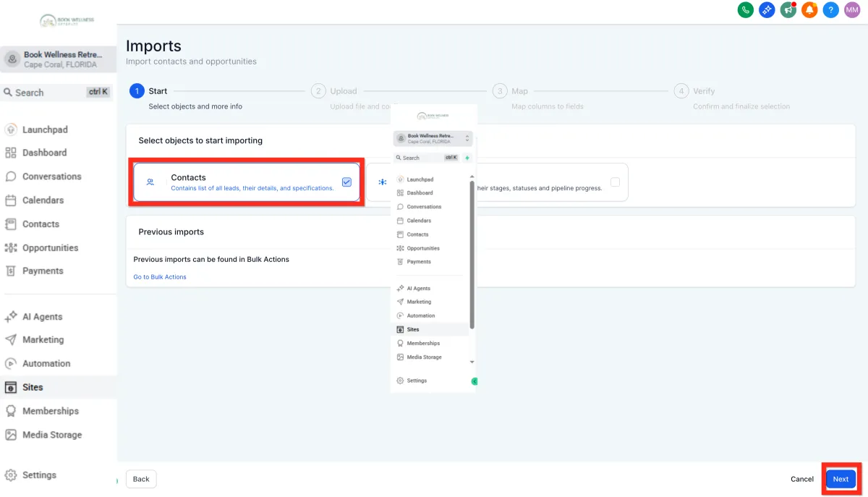This screenshot has height=497, width=868.
Task: Click the green lightning icon in floating panel
Action: click(x=467, y=158)
